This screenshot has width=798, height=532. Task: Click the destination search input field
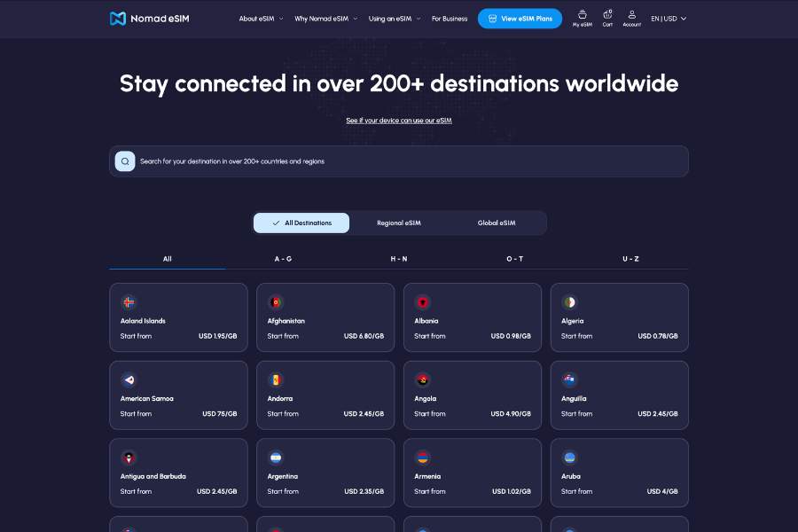point(399,161)
